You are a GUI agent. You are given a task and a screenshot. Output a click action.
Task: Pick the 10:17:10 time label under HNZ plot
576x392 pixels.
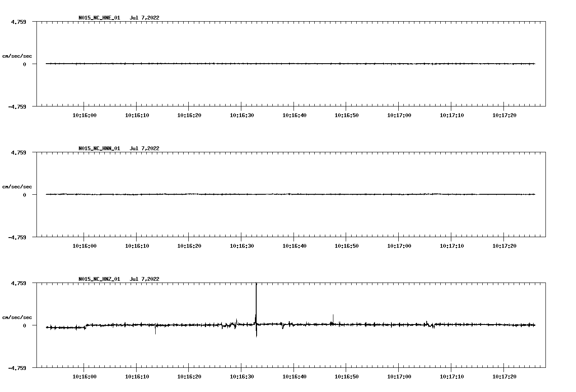(x=451, y=377)
